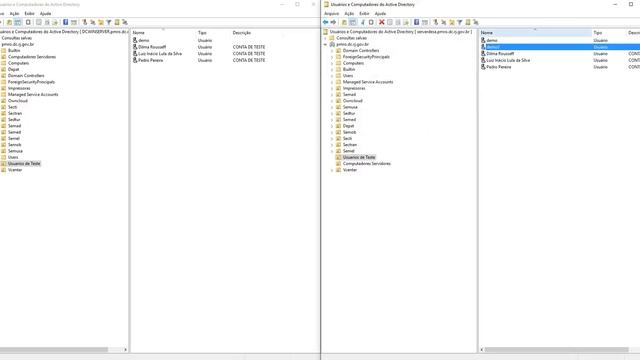Image resolution: width=640 pixels, height=360 pixels.
Task: Select demo user in DCWINSERVER window list
Action: coord(143,40)
